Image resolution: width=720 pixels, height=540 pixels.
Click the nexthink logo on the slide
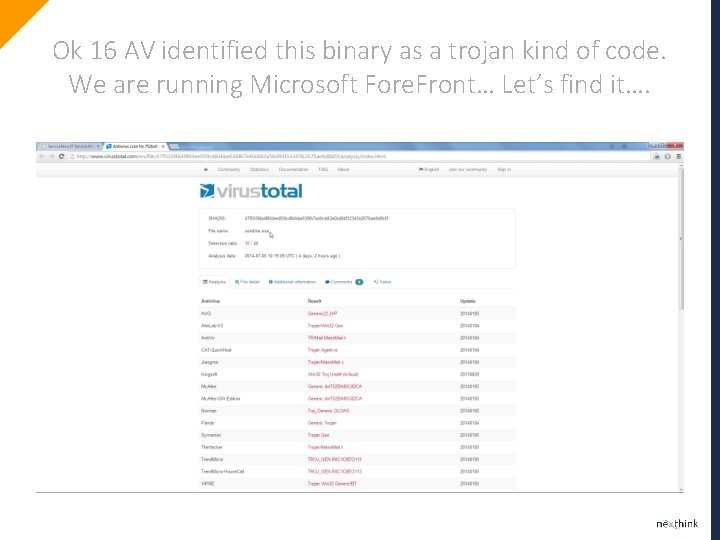(677, 523)
